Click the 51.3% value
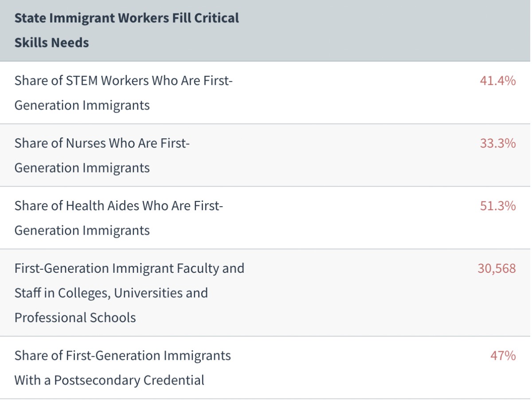The image size is (532, 401). 497,206
